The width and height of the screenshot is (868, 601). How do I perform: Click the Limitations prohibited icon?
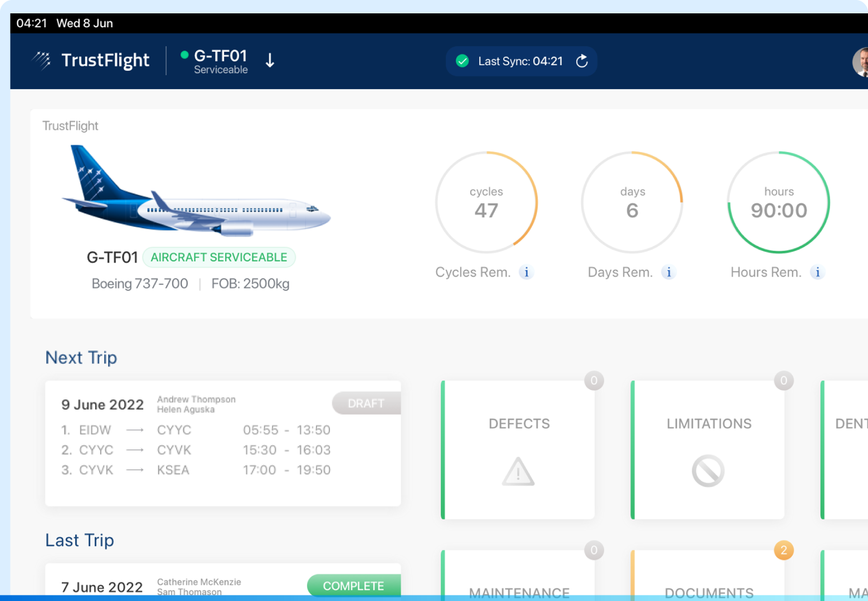pos(708,471)
